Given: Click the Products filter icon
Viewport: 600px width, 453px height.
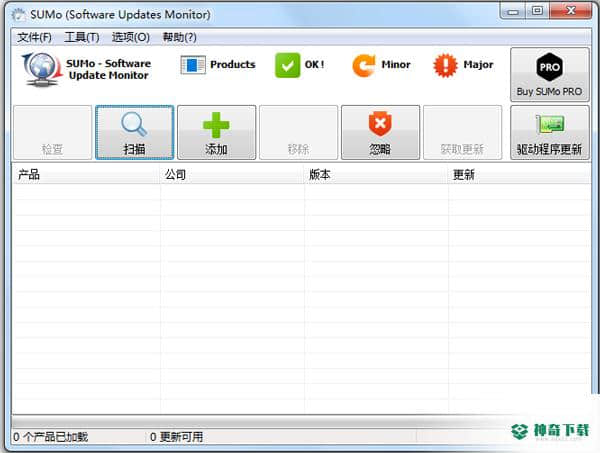Looking at the screenshot, I should coord(193,65).
